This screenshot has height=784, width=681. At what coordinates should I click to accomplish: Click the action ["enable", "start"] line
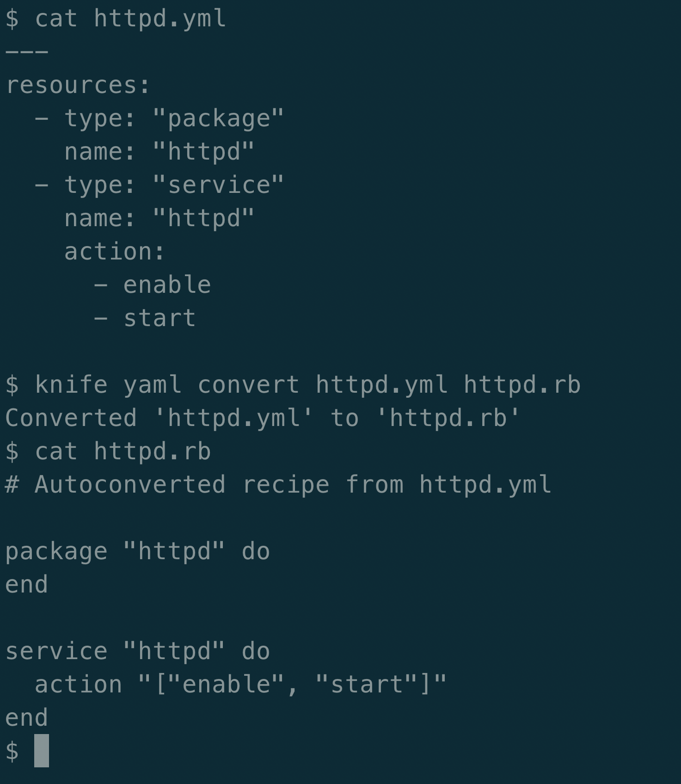click(240, 685)
